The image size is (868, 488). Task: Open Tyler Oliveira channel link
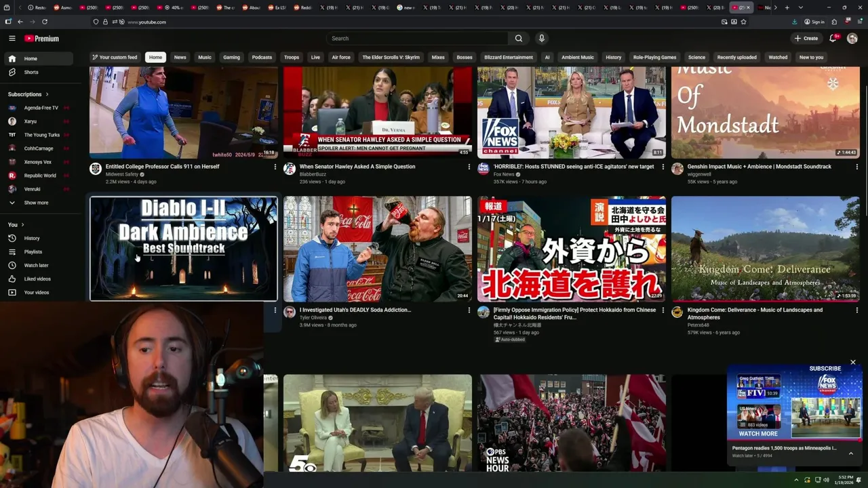tap(313, 318)
